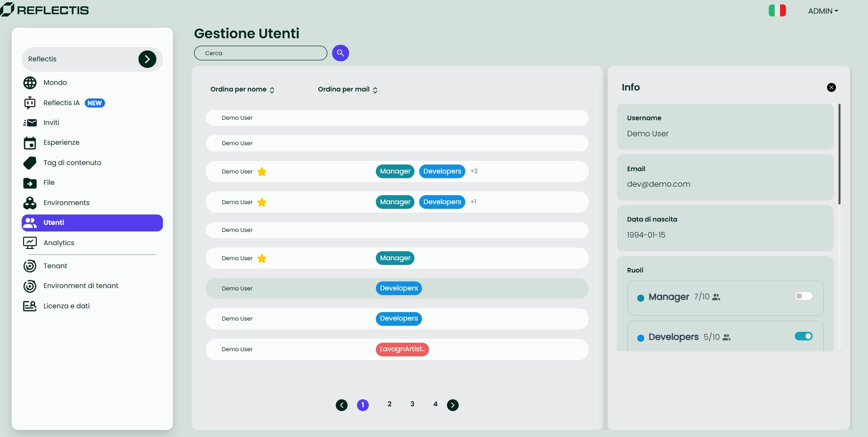Open the Analytics menu item
This screenshot has width=868, height=437.
click(x=59, y=243)
